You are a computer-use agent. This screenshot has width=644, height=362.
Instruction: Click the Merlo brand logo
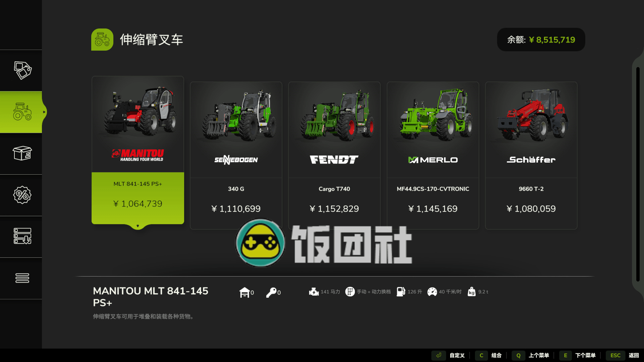(433, 160)
